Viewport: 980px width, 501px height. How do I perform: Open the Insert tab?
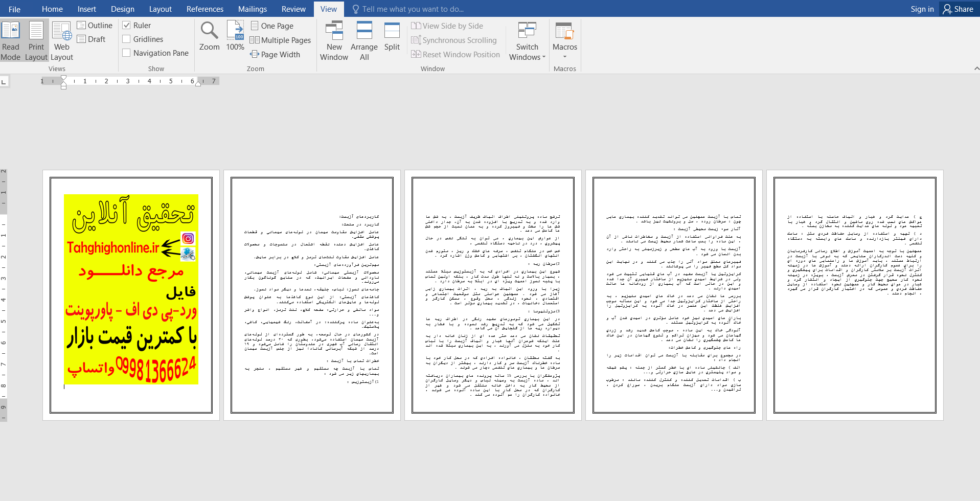pos(87,9)
